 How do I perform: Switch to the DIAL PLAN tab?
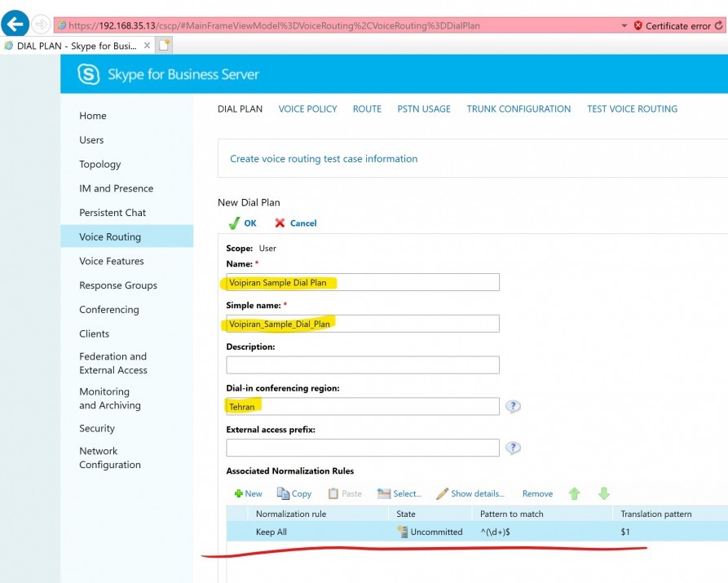coord(240,108)
